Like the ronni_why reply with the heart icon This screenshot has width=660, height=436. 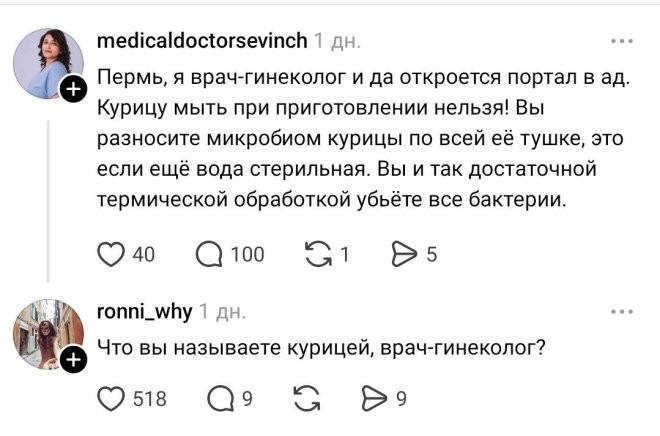pyautogui.click(x=111, y=399)
